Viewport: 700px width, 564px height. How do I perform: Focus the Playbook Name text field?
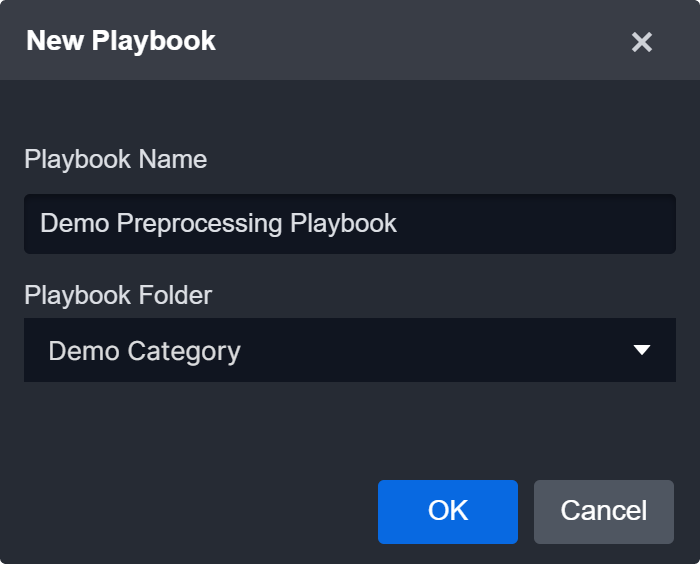[349, 223]
